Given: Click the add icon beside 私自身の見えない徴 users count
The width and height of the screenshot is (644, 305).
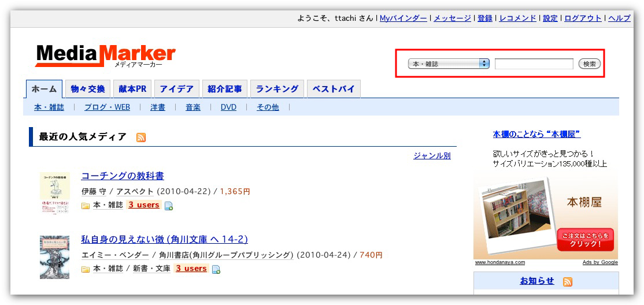Looking at the screenshot, I should 216,269.
